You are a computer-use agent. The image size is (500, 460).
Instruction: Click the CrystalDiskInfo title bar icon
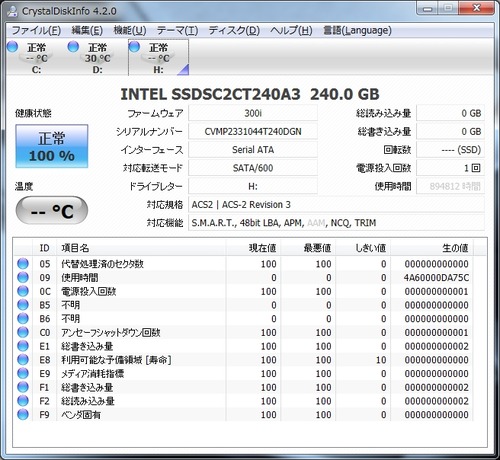tap(12, 11)
